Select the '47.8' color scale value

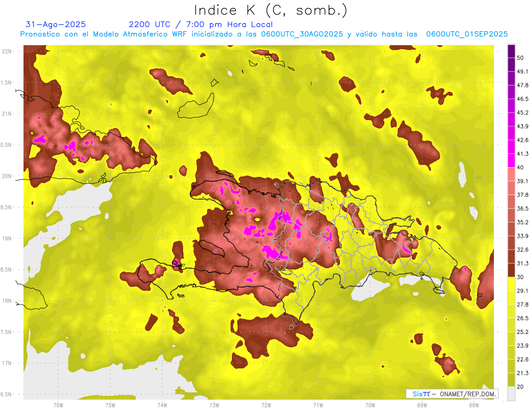(523, 85)
